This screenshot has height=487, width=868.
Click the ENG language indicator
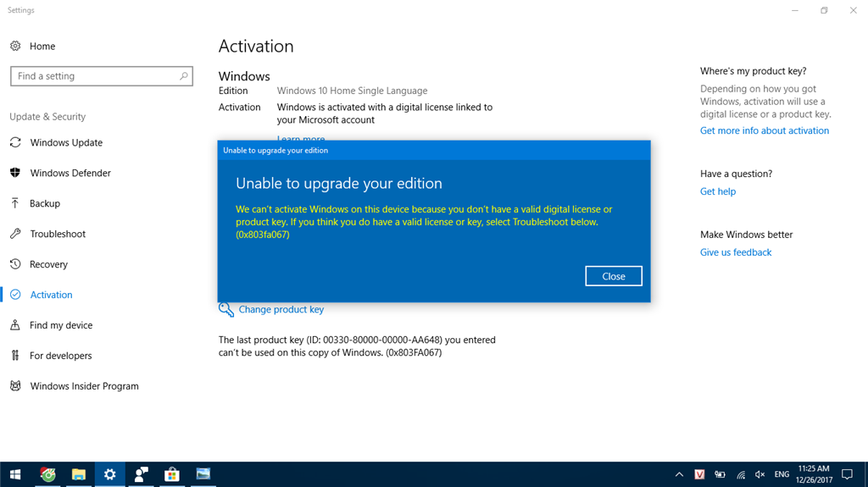point(782,474)
